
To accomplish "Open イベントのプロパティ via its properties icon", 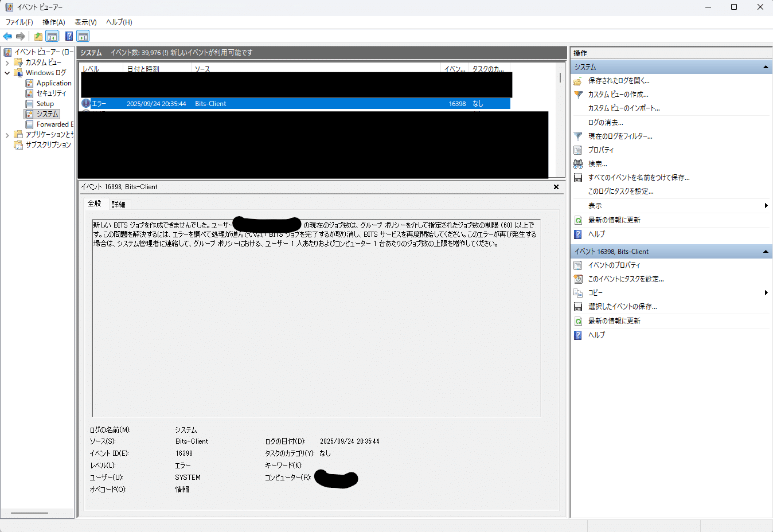I will coord(577,265).
